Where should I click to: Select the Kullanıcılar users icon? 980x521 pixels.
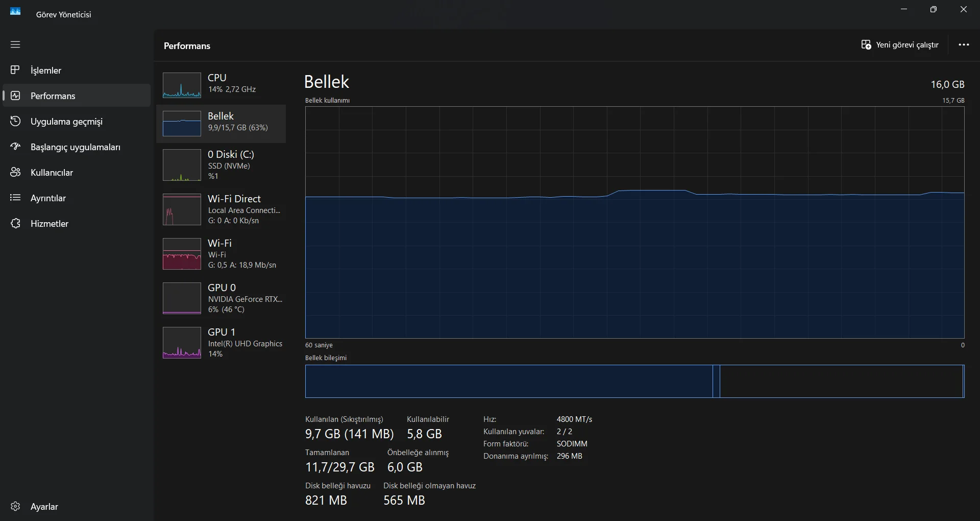[15, 172]
